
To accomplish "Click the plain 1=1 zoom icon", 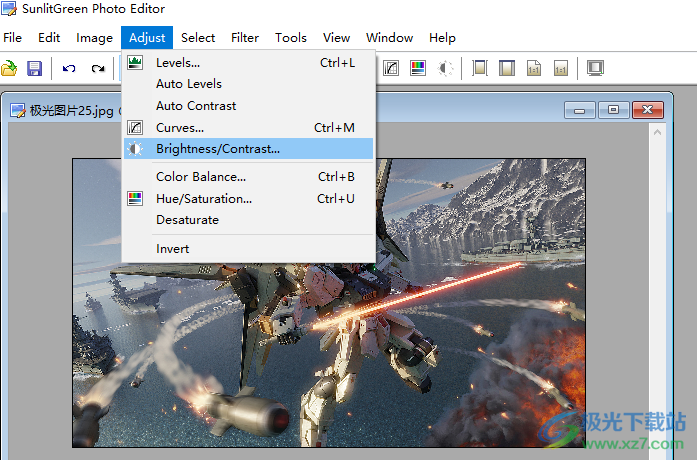I will click(x=561, y=68).
